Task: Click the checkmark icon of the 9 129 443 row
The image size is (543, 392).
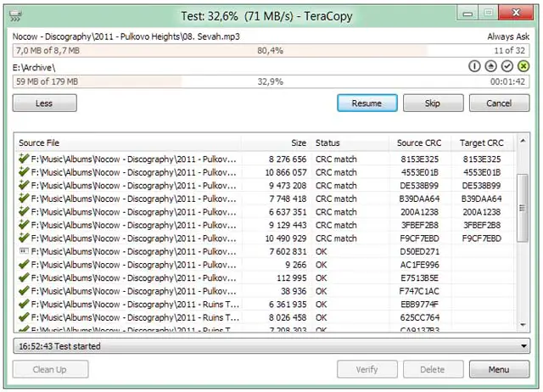Action: tap(24, 224)
